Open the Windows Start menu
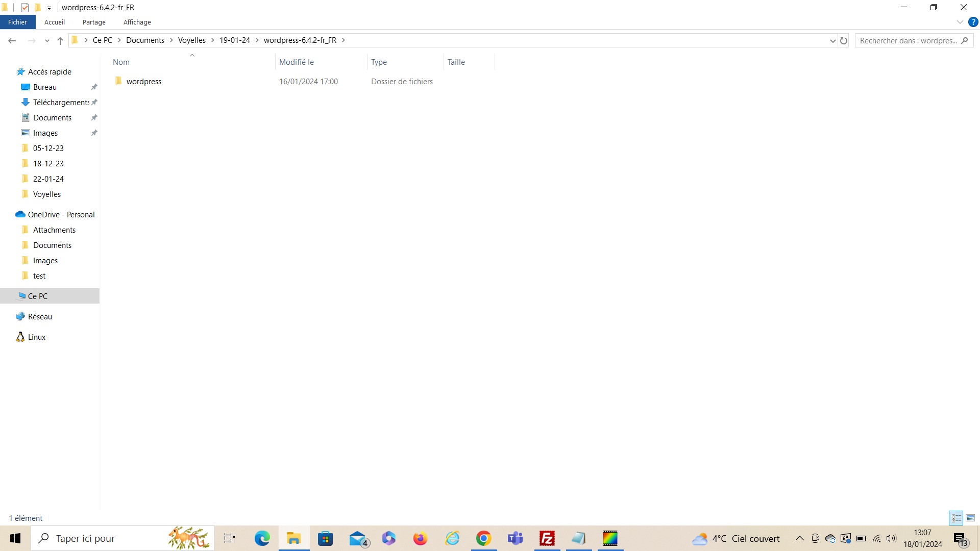 pos(15,538)
